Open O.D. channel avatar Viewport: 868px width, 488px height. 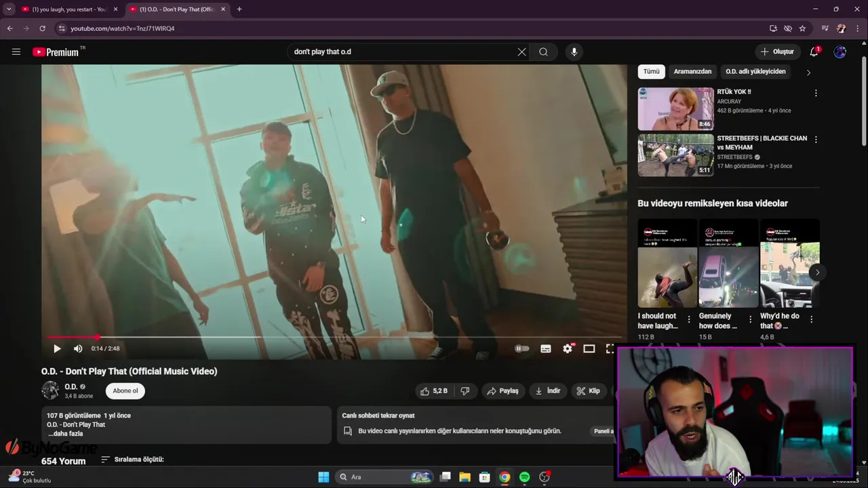click(50, 390)
